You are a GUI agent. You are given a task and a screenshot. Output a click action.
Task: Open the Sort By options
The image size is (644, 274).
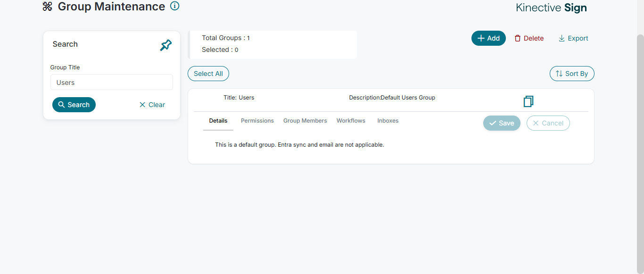(572, 74)
